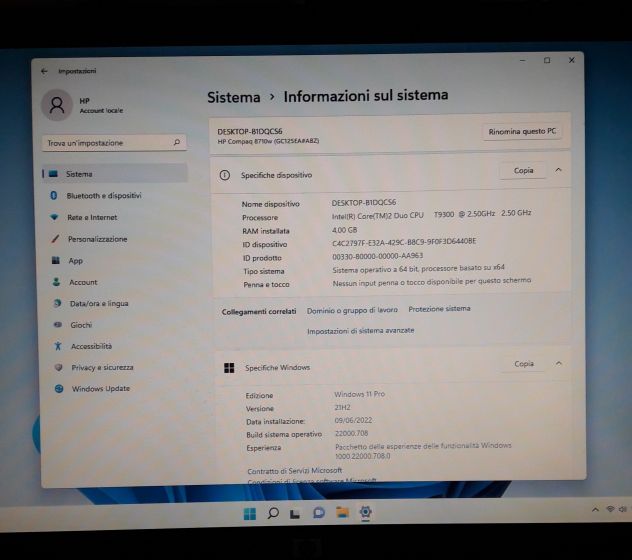This screenshot has height=560, width=632.
Task: Minimize the Impostazioni window
Action: (523, 60)
